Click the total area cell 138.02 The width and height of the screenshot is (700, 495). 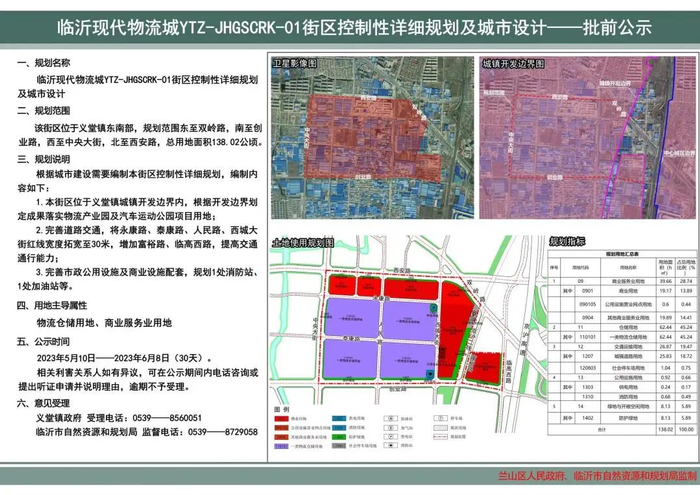point(666,429)
